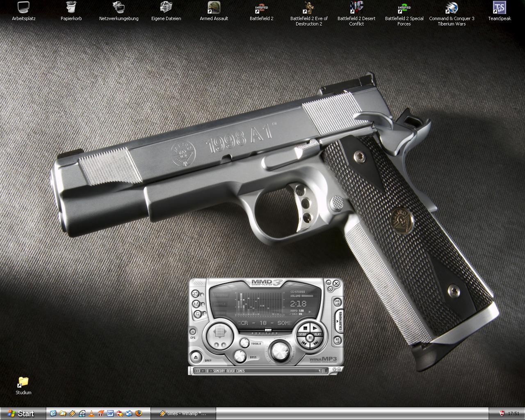This screenshot has width=525, height=420.
Task: Minimize the Winamp MMD3 player
Action: [x=329, y=283]
